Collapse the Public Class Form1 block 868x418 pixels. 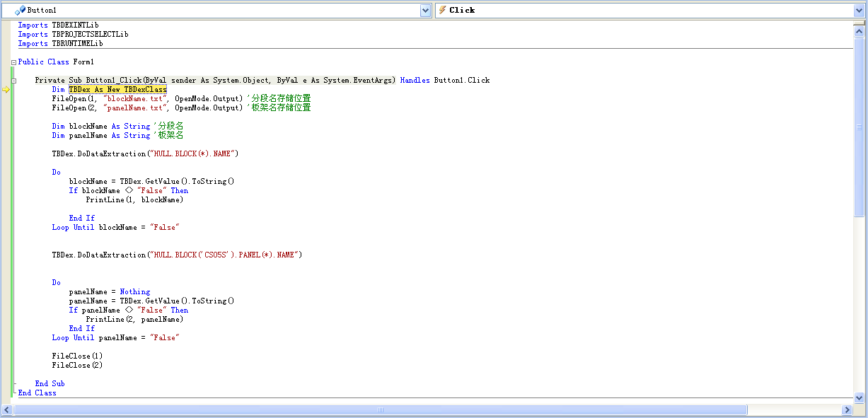[13, 62]
